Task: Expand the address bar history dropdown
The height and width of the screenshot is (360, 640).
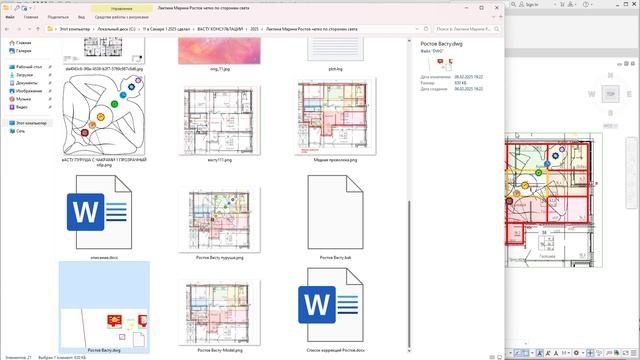Action: tap(417, 29)
